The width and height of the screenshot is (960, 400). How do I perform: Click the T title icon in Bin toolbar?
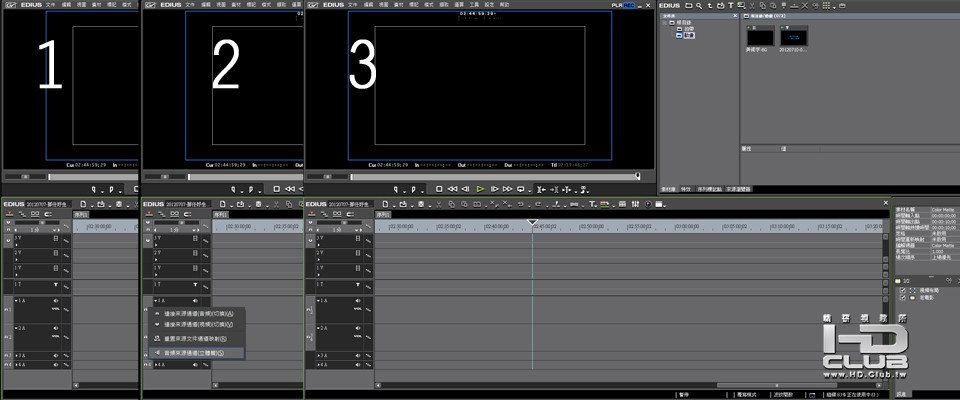pyautogui.click(x=730, y=6)
